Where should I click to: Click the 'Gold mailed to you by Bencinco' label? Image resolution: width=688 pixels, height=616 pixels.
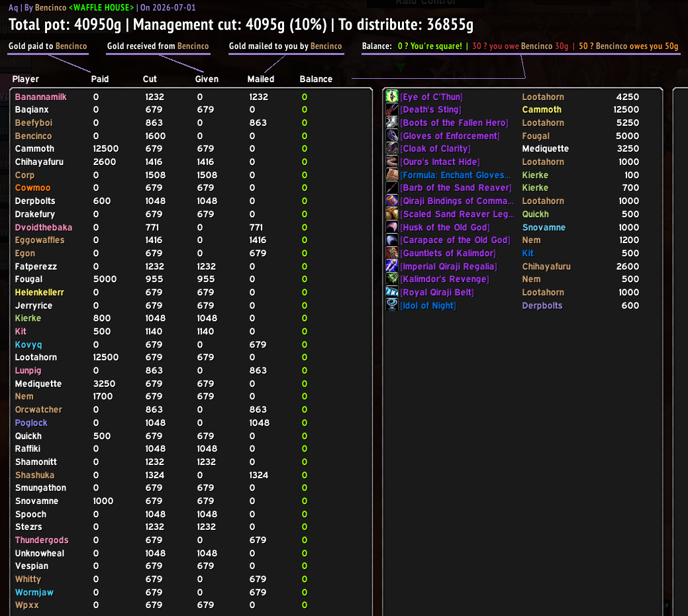point(285,46)
